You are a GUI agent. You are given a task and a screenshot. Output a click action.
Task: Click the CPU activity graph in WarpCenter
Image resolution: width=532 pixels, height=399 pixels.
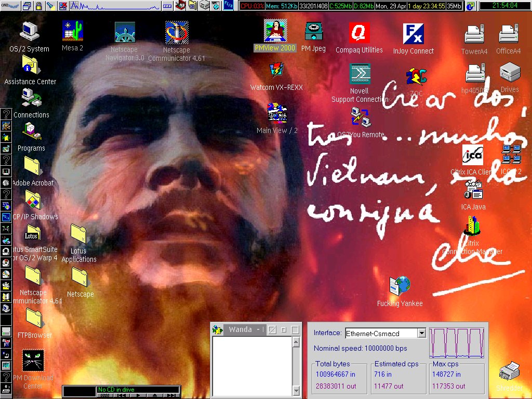click(x=115, y=5)
